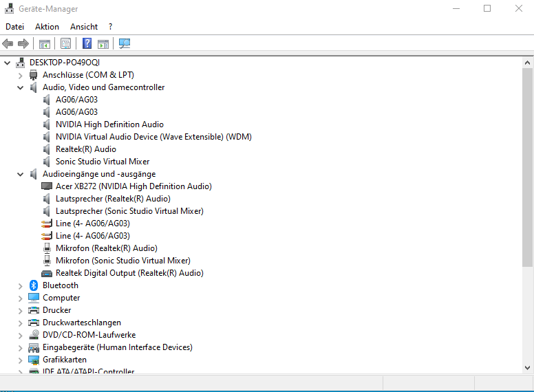
Task: Click the Anschlüsse port connector icon
Action: point(33,75)
